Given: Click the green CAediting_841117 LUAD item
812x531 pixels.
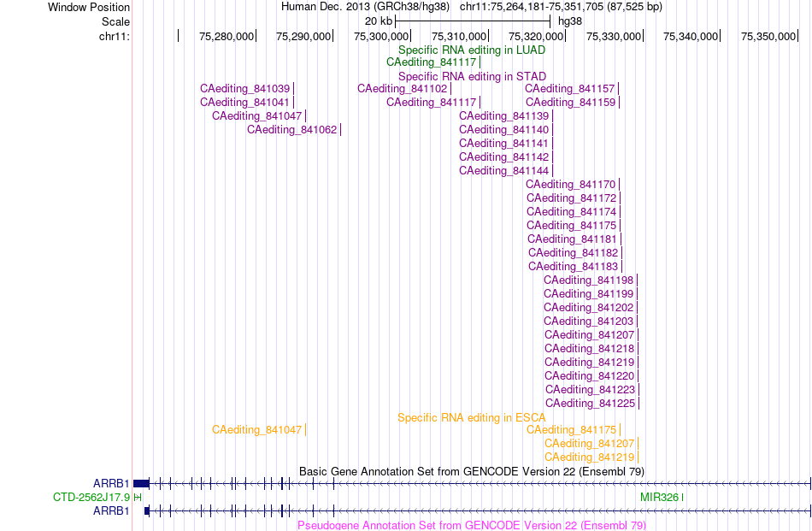Looking at the screenshot, I should 432,62.
